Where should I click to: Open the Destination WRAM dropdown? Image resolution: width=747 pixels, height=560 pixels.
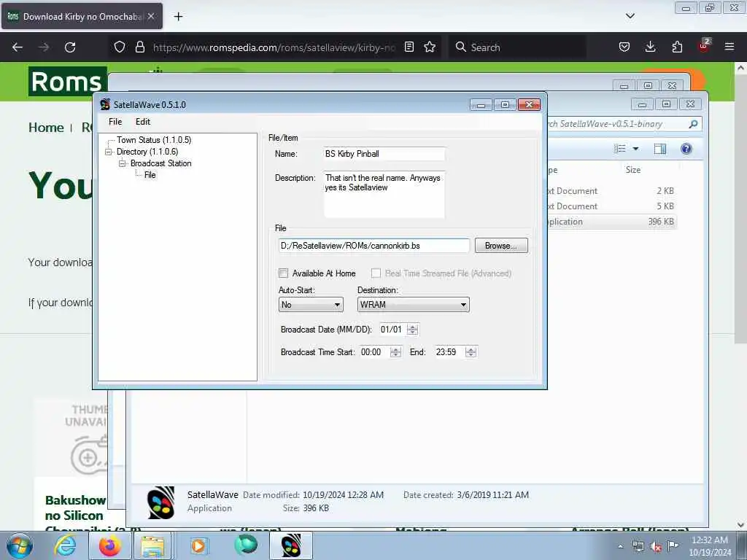[413, 305]
